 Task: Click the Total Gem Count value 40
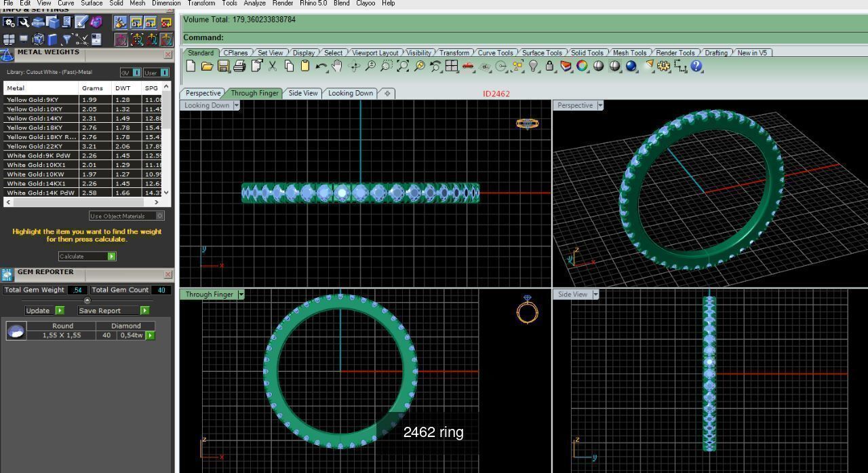tap(161, 290)
